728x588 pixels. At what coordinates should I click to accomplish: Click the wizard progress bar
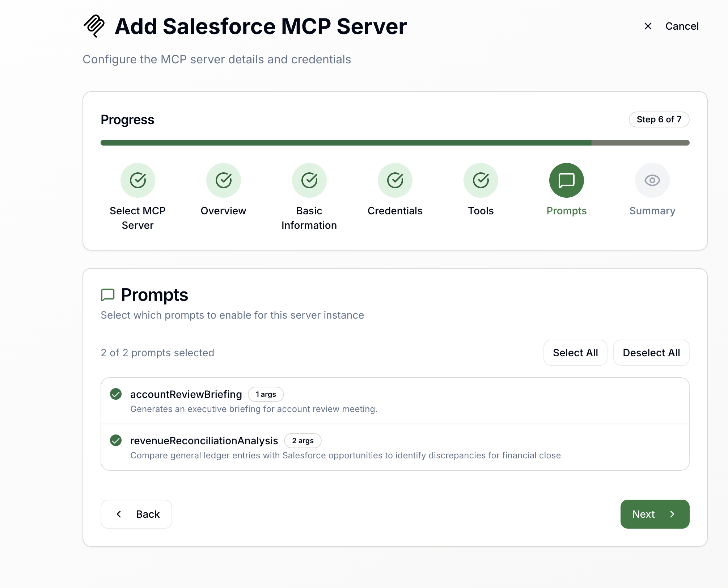(395, 143)
